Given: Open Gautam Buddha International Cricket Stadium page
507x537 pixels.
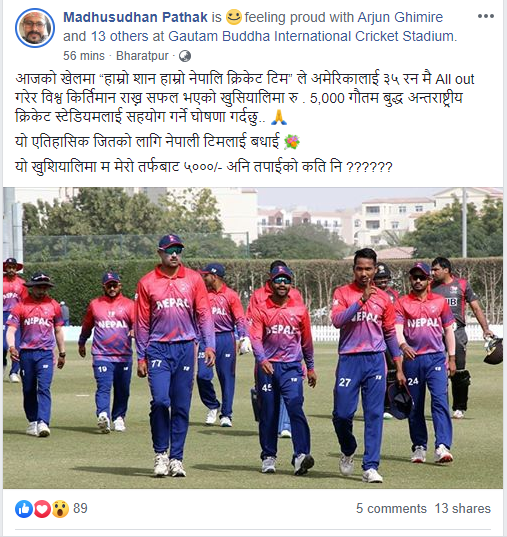Looking at the screenshot, I should (x=311, y=36).
